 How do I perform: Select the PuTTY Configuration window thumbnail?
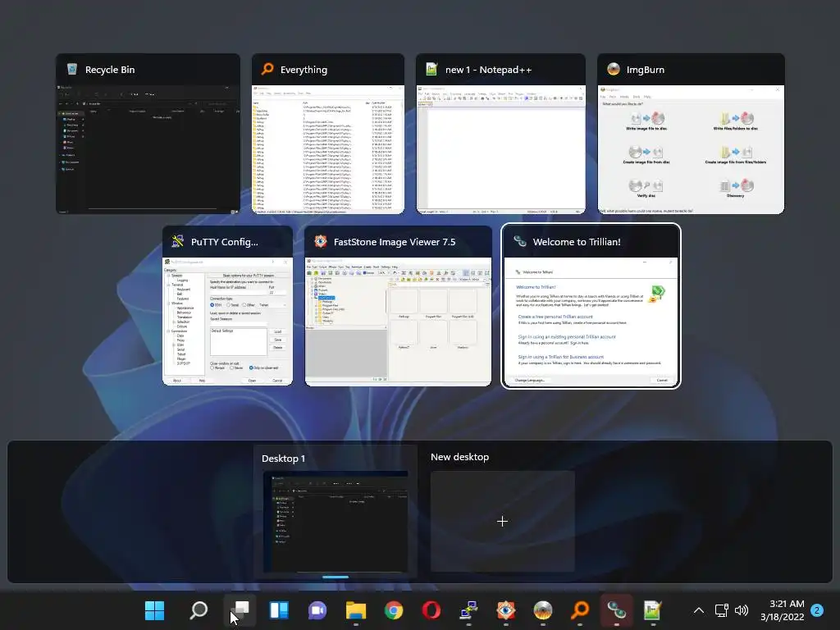coord(228,305)
